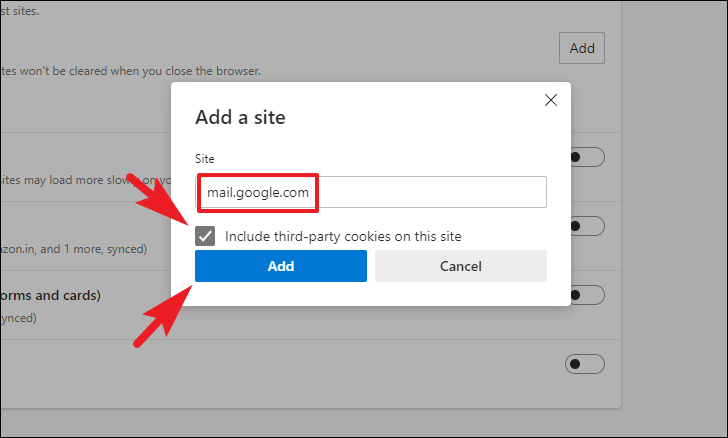Click the checkmark icon in the cookies checkbox
This screenshot has height=438, width=728.
pos(205,236)
